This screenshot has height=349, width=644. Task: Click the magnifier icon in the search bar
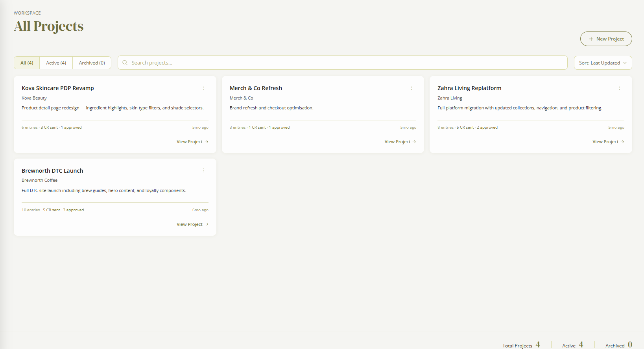point(125,63)
